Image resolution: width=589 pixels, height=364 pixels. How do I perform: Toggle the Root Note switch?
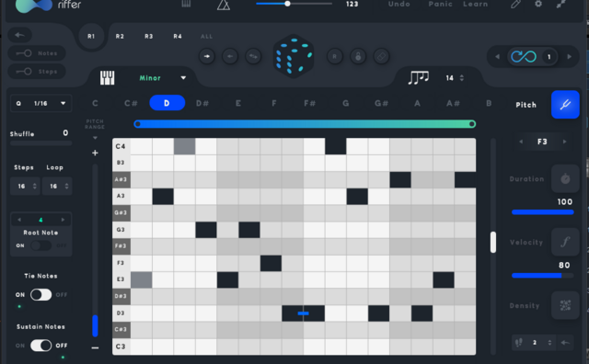coord(40,245)
